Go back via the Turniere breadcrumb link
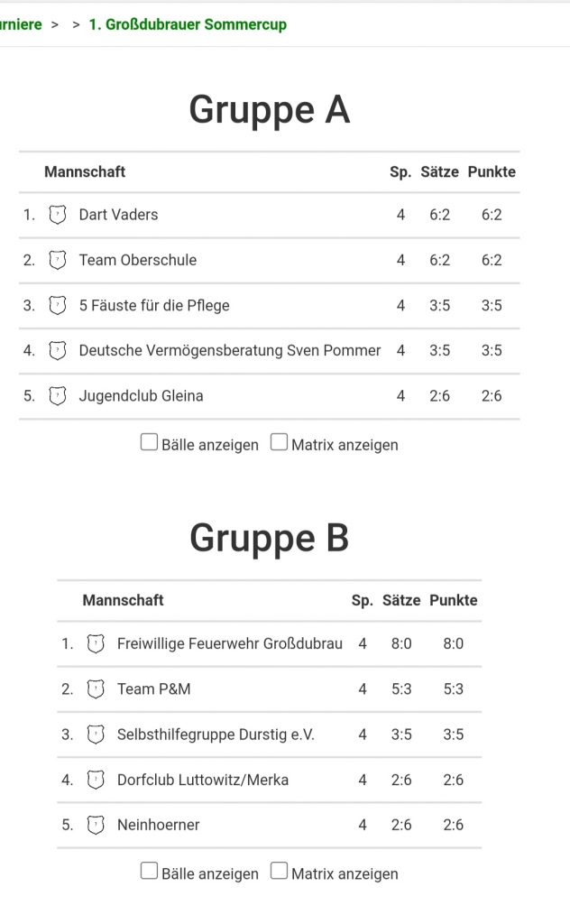The height and width of the screenshot is (924, 570). pyautogui.click(x=21, y=24)
